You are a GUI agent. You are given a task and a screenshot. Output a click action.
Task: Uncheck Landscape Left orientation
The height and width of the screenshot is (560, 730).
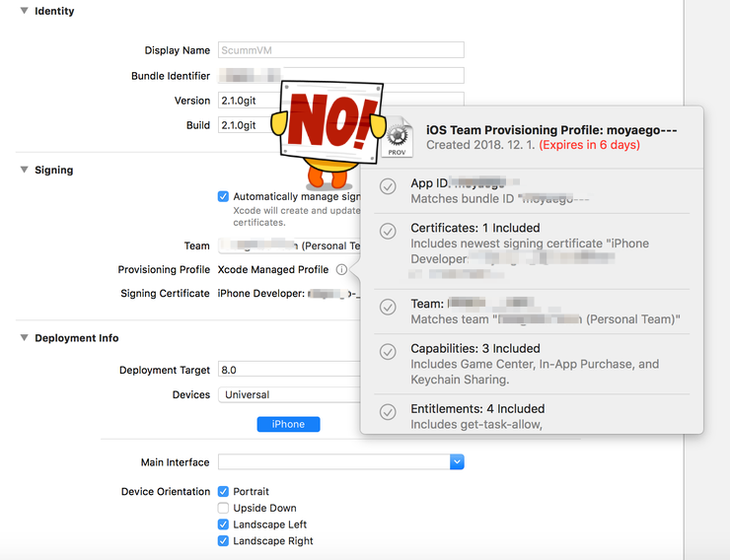(x=224, y=525)
